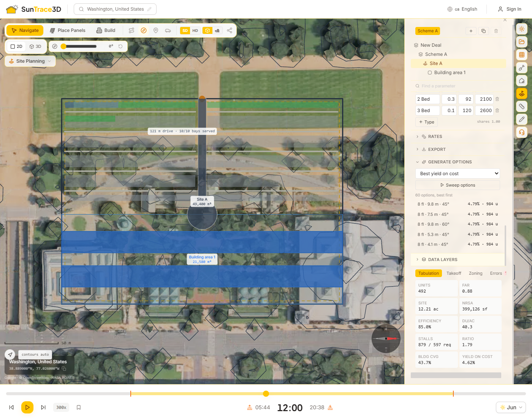
Task: Open the Best yield on cost dropdown
Action: coord(458,174)
